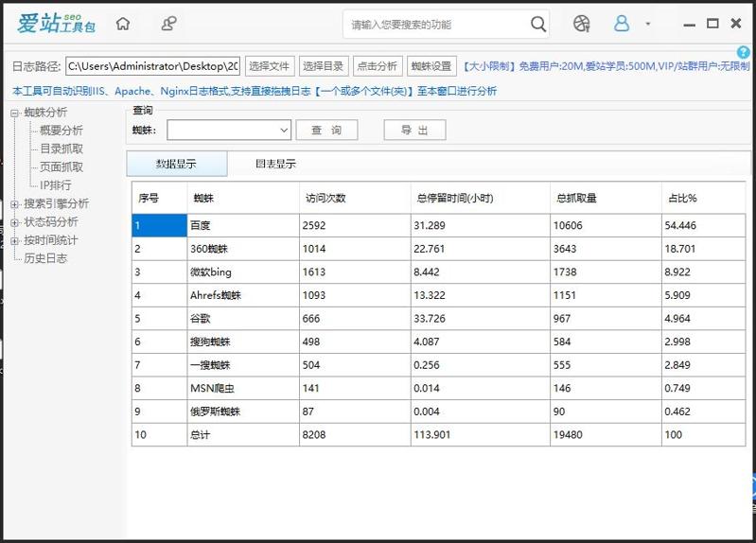The image size is (756, 543).
Task: Sort by the 访问次数 column header
Action: pos(325,199)
